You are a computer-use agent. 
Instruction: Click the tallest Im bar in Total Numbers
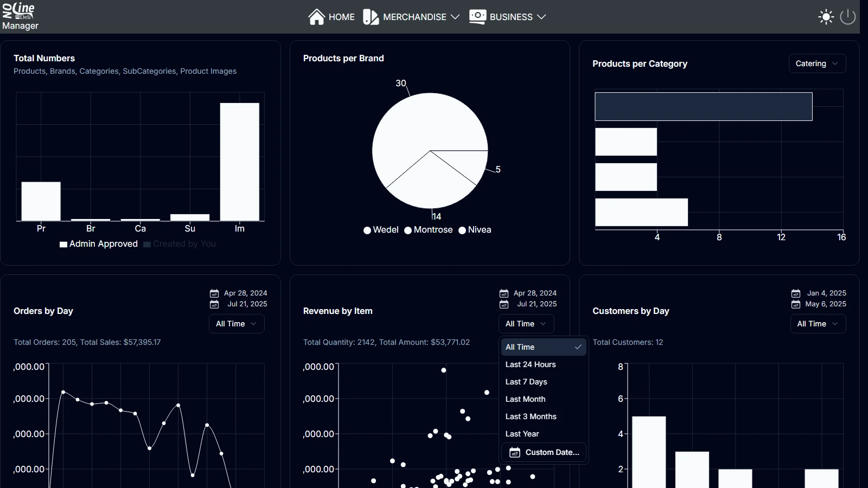(239, 162)
